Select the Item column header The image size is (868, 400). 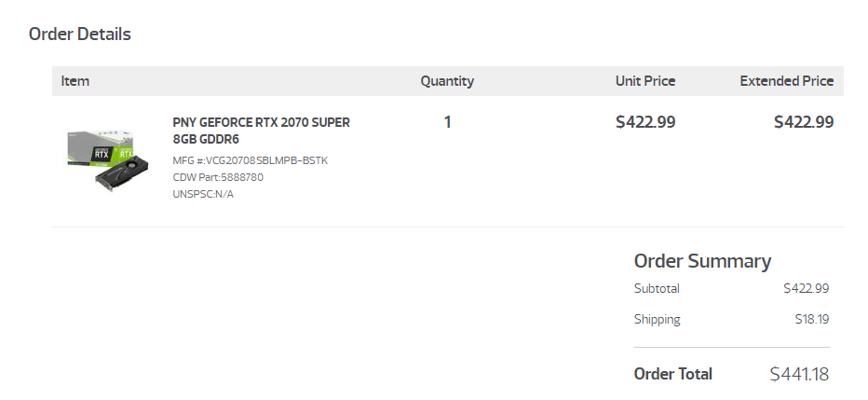[75, 81]
